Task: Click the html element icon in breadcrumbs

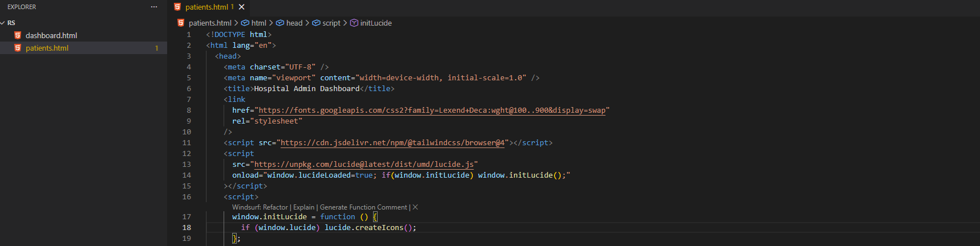Action: pos(245,23)
